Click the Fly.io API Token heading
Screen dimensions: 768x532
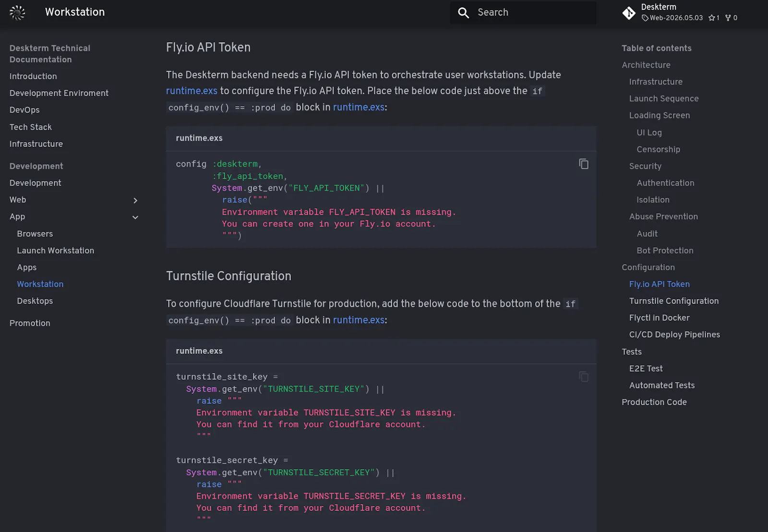click(208, 48)
